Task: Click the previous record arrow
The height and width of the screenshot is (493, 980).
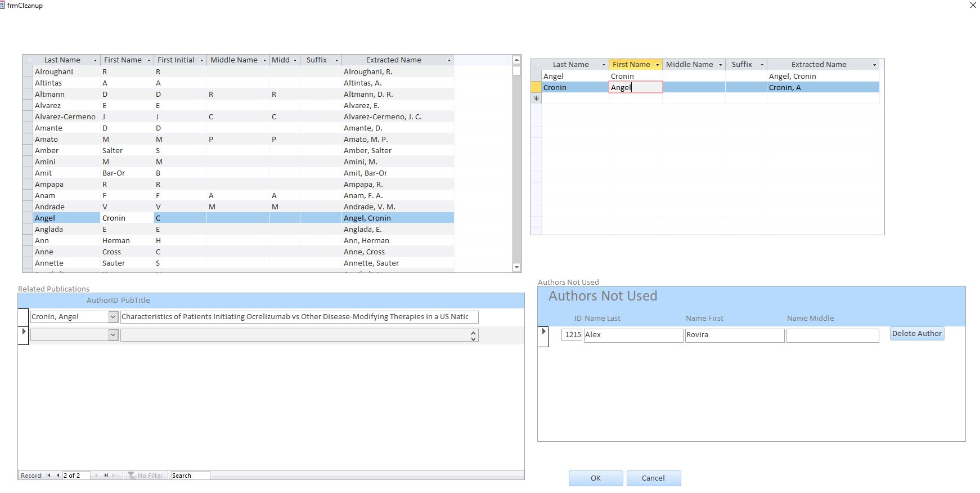Action: [x=57, y=476]
